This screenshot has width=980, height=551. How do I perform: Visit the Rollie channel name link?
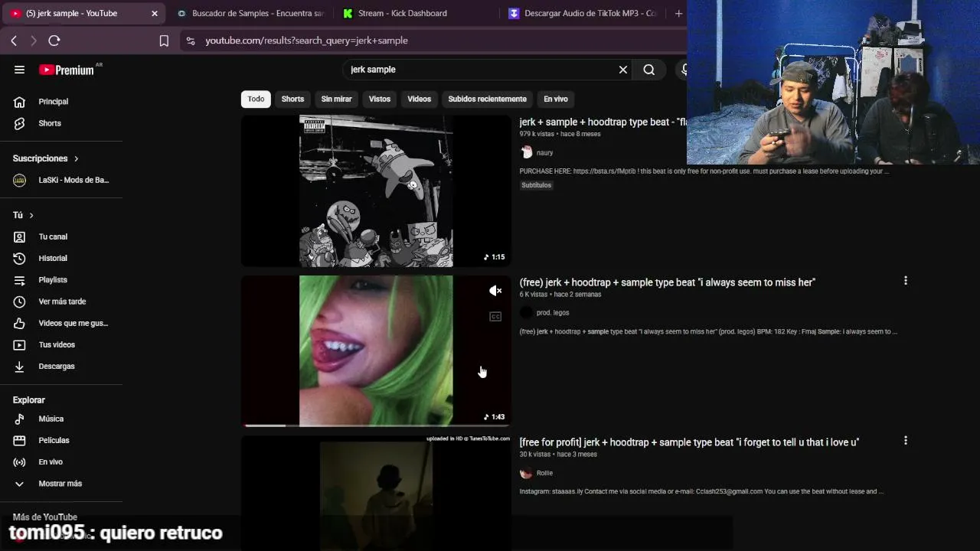[544, 473]
